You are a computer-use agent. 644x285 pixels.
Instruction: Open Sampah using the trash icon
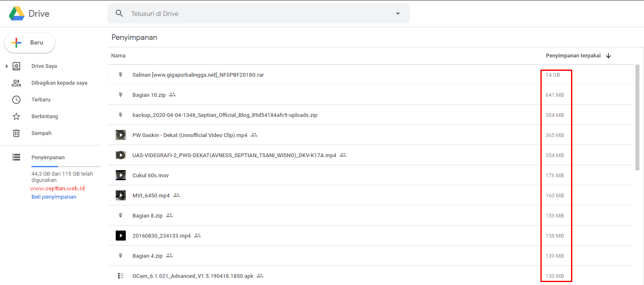tap(16, 133)
